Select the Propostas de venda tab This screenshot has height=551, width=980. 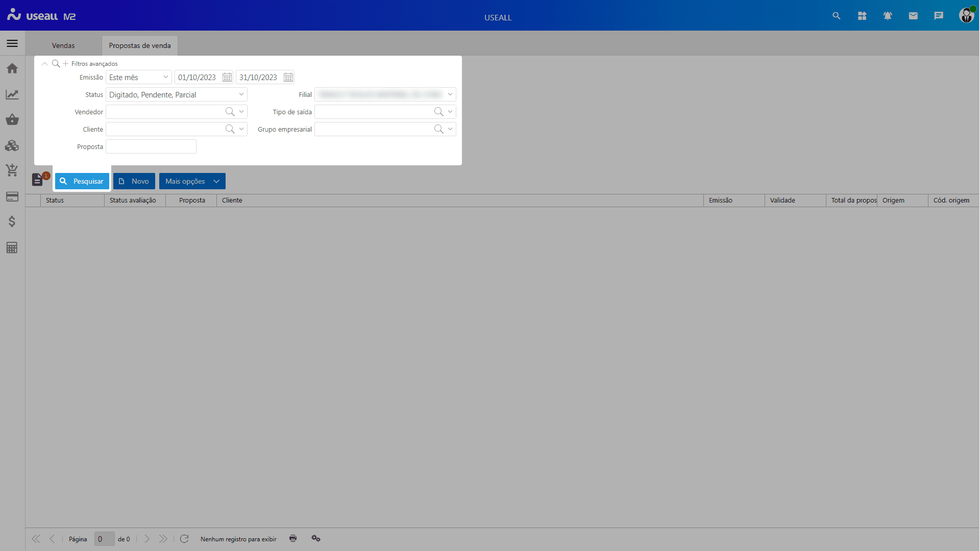coord(140,45)
